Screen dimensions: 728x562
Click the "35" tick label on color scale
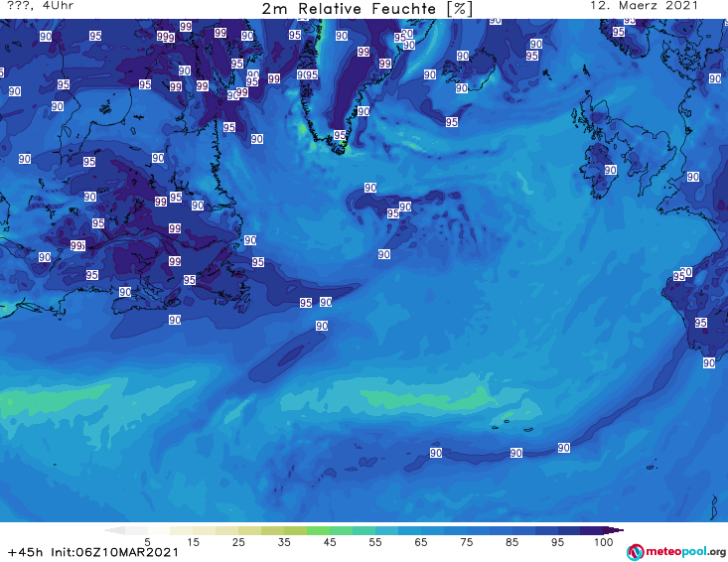[284, 542]
